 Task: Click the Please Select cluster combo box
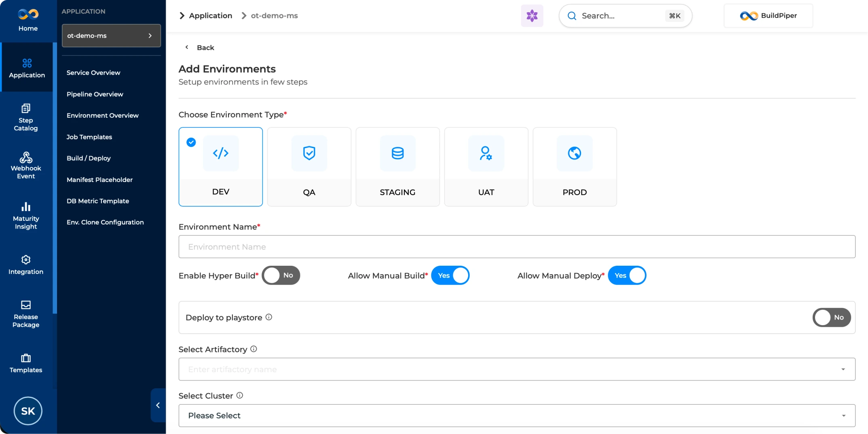tap(517, 415)
